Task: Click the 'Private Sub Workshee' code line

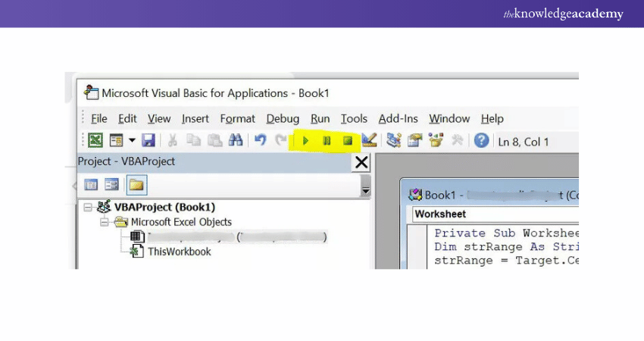Action: coord(506,233)
